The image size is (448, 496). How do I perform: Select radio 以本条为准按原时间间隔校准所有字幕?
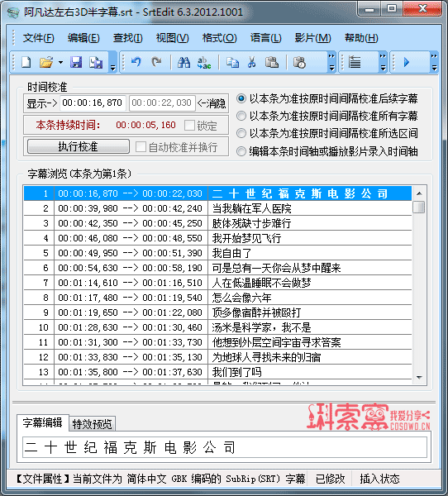pos(241,116)
